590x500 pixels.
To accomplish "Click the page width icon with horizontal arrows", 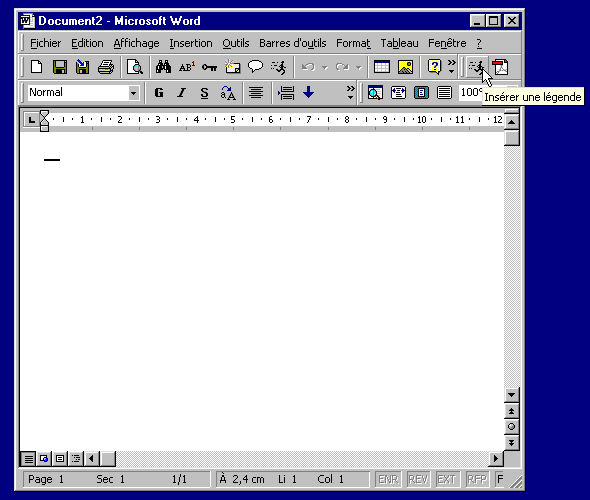I will (x=398, y=93).
